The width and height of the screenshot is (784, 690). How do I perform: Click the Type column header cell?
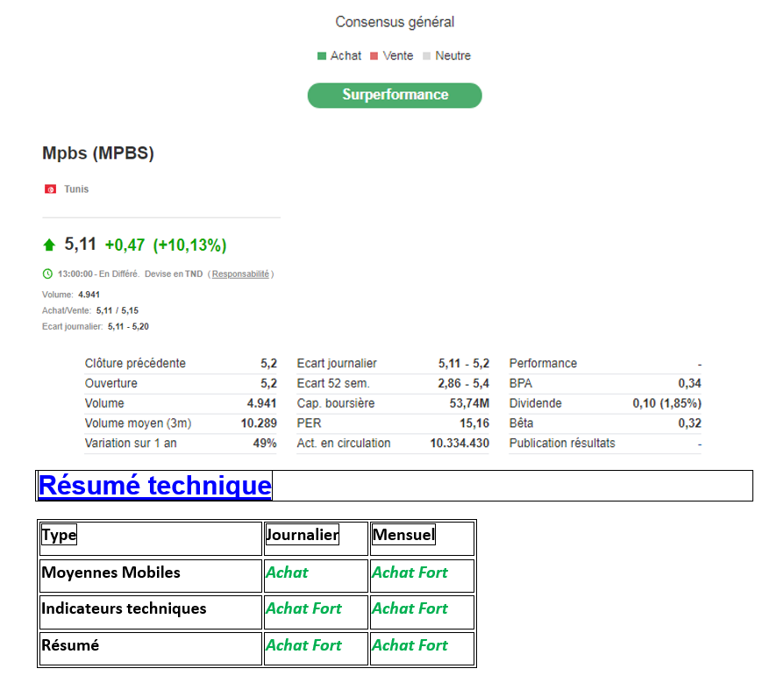(x=60, y=535)
